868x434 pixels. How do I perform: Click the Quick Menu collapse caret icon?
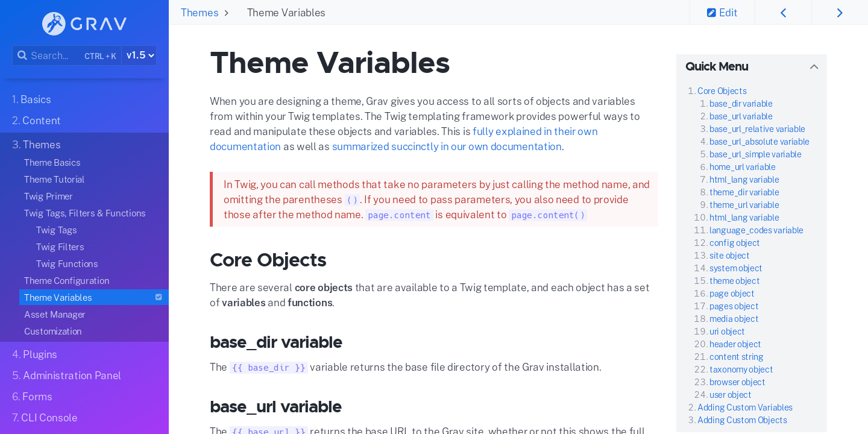(x=814, y=66)
